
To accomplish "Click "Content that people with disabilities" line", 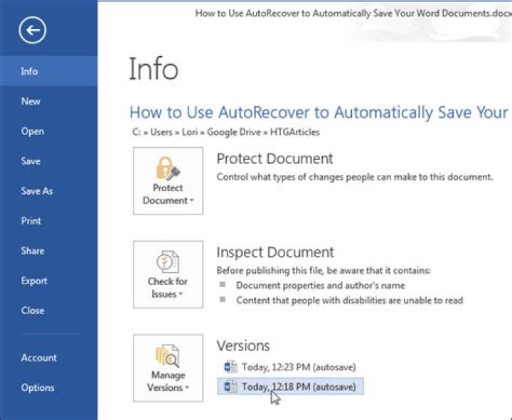I will (x=349, y=300).
